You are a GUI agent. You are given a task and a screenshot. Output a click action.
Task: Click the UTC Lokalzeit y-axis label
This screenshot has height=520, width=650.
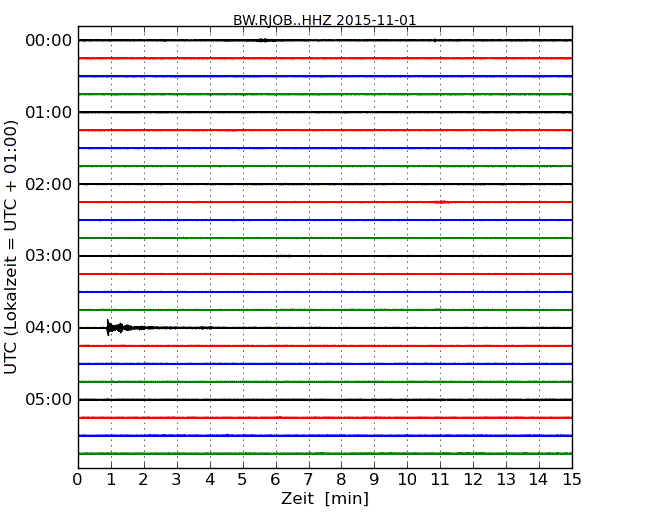[x=10, y=247]
